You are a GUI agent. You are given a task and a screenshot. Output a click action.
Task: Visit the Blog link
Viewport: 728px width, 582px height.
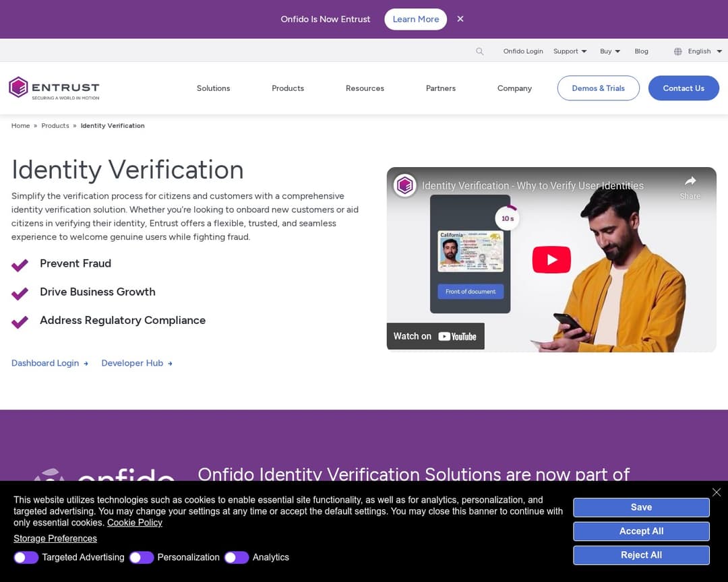point(641,51)
